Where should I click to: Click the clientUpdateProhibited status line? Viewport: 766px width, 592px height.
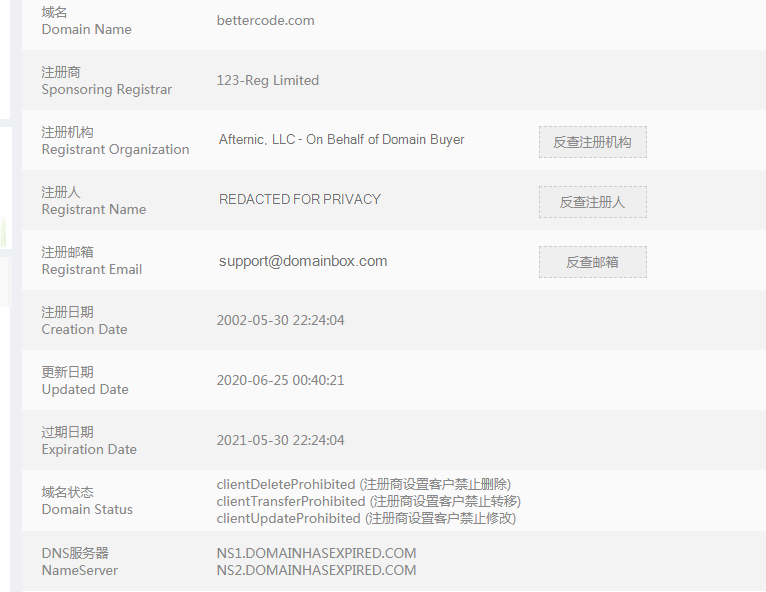pyautogui.click(x=366, y=518)
